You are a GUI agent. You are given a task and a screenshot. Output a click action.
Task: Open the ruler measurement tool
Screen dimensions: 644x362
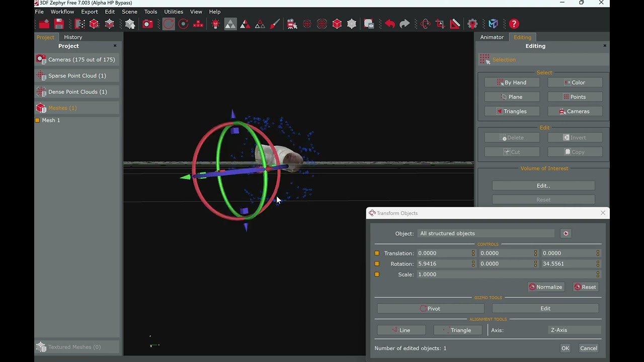[455, 24]
